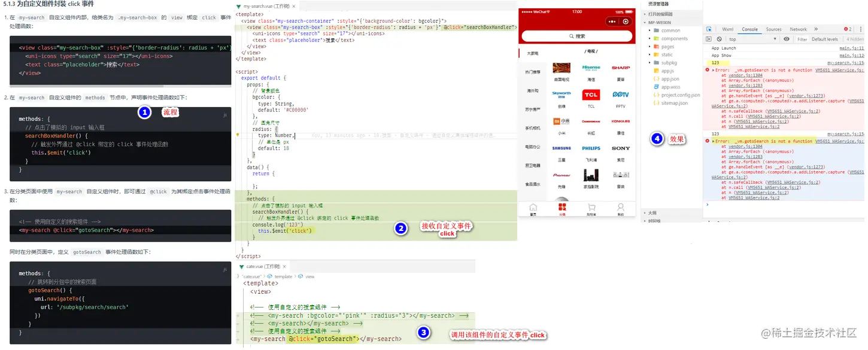Viewport: 868px width, 350px height.
Task: Close the cate.vue editor tab
Action: point(285,266)
